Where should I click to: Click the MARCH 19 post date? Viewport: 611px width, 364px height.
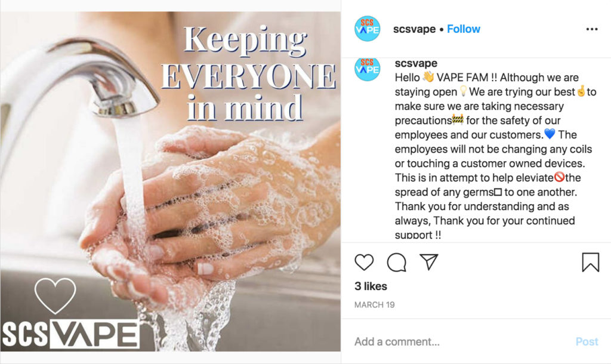[375, 305]
